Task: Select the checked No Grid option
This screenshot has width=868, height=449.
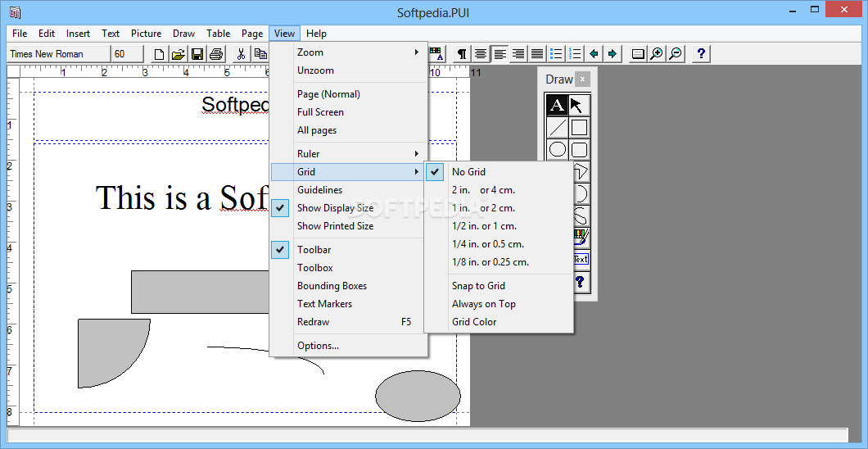Action: click(x=499, y=171)
